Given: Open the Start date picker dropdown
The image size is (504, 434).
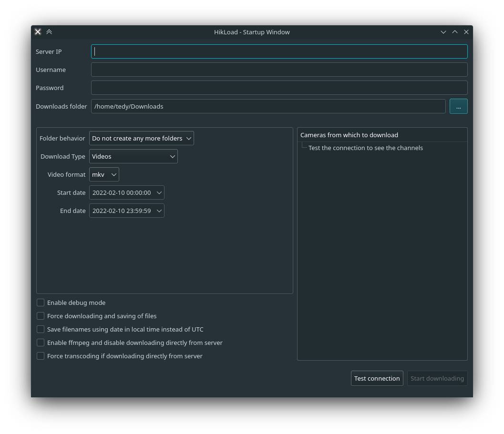Looking at the screenshot, I should (x=127, y=193).
